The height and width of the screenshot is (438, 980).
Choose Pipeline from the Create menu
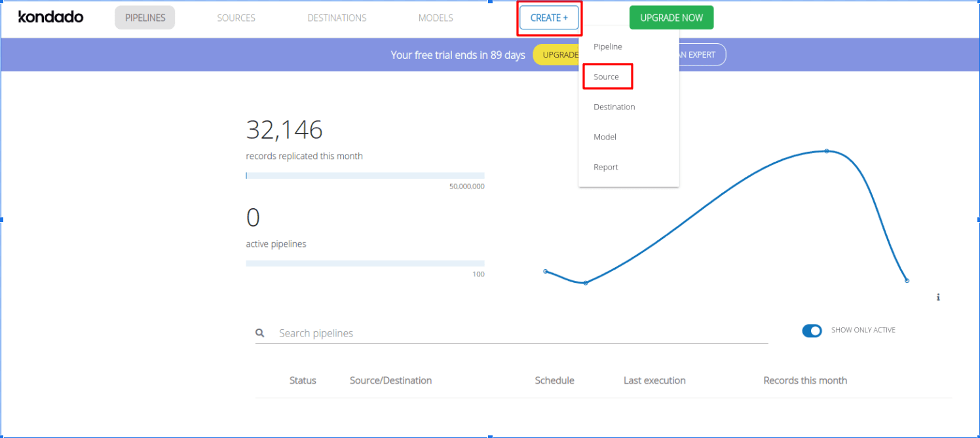pos(607,47)
